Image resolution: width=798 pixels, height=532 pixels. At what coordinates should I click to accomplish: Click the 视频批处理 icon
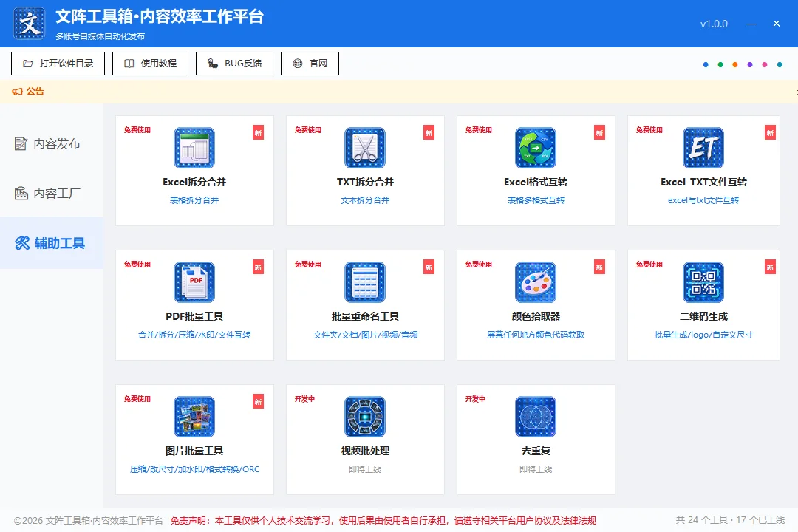[x=365, y=417]
